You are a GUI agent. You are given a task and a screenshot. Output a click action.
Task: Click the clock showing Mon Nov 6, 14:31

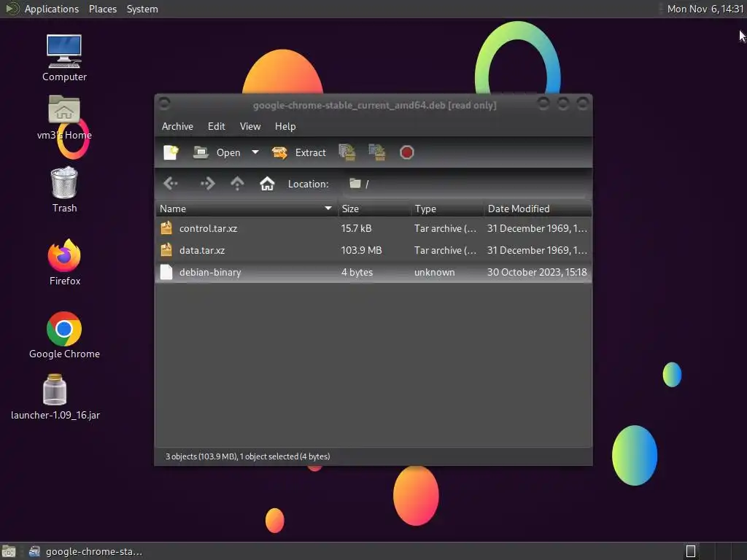click(705, 9)
